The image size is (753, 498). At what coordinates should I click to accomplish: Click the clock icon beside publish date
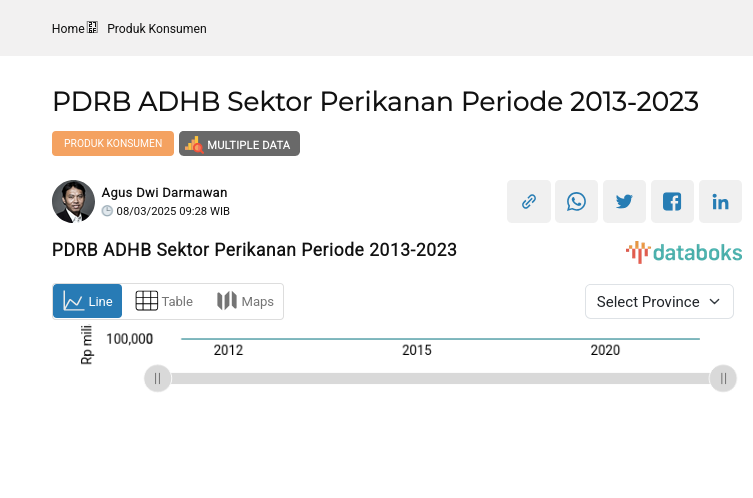[107, 211]
